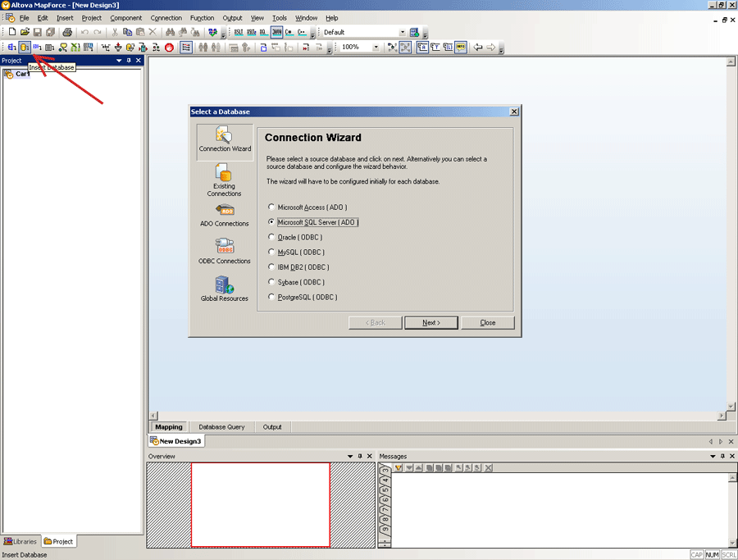The image size is (738, 560).
Task: Click the Insert EDI toolbar icon
Action: [37, 47]
